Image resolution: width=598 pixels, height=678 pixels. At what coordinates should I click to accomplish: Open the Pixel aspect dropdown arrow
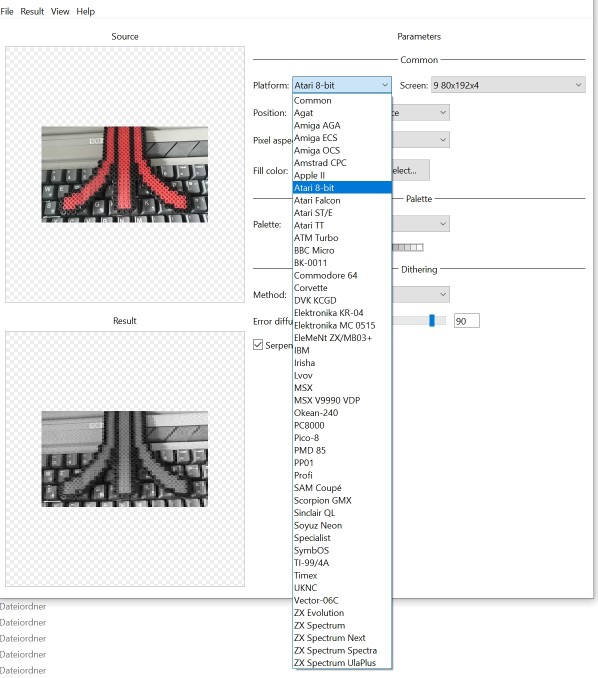pos(443,140)
